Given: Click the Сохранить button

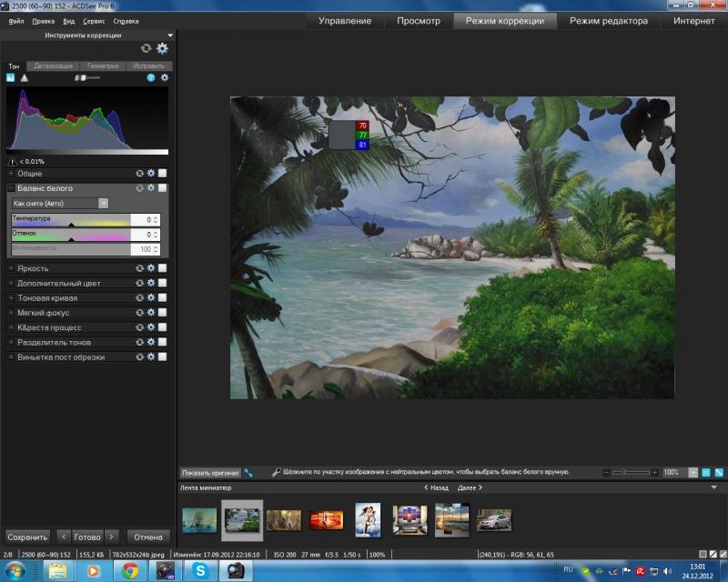Looking at the screenshot, I should tap(27, 537).
